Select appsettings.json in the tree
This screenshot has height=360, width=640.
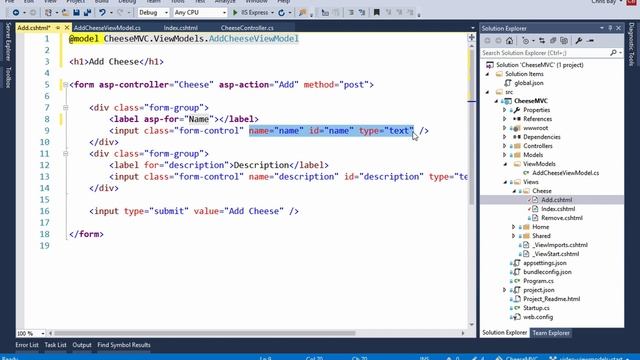[x=544, y=263]
